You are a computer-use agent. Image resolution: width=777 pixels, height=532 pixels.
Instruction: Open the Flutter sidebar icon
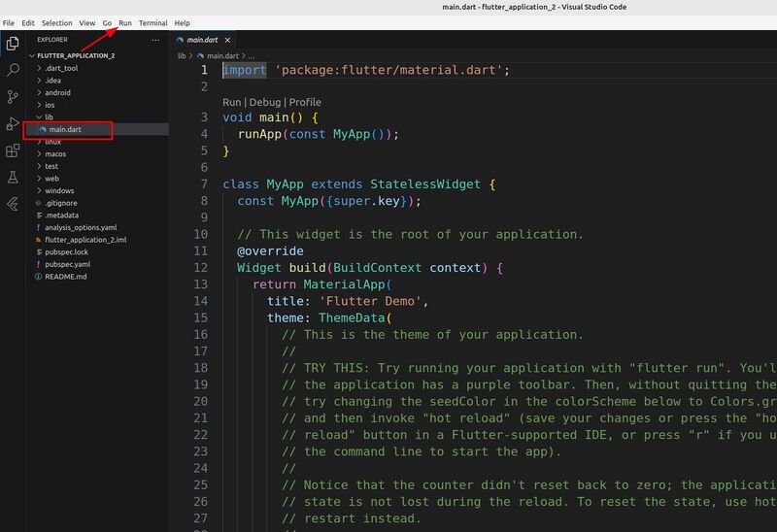13,204
